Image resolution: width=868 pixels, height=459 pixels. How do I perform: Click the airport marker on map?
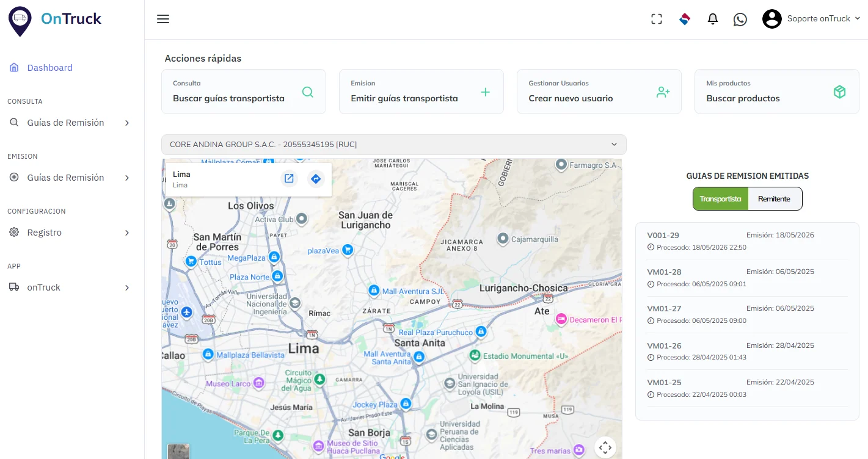tap(187, 313)
